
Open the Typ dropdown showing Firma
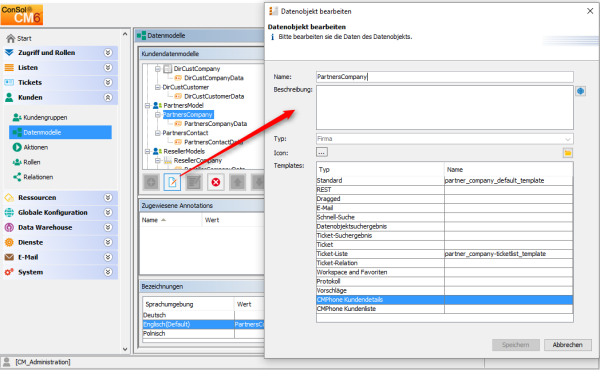coord(445,139)
